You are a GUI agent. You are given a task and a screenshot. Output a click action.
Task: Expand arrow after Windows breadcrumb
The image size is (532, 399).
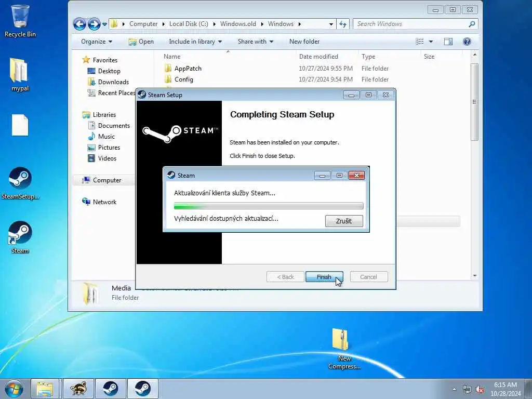coord(300,24)
